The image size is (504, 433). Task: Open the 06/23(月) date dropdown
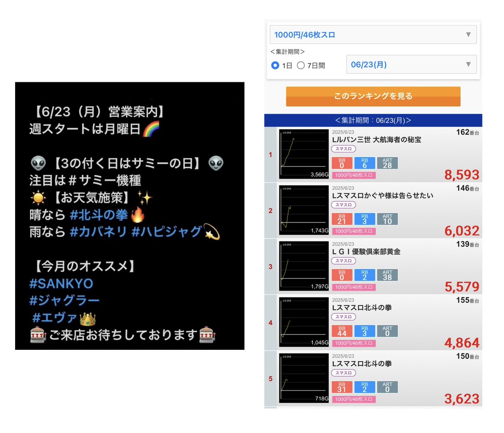tap(411, 65)
